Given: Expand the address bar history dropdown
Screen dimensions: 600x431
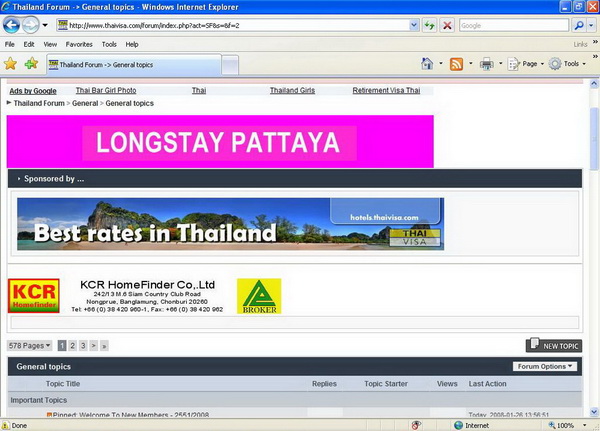Looking at the screenshot, I should pos(414,26).
